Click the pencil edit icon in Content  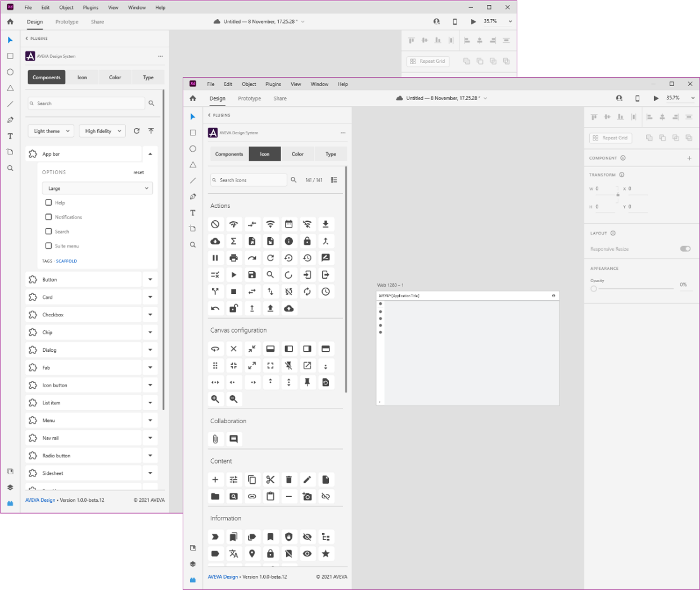click(x=307, y=479)
